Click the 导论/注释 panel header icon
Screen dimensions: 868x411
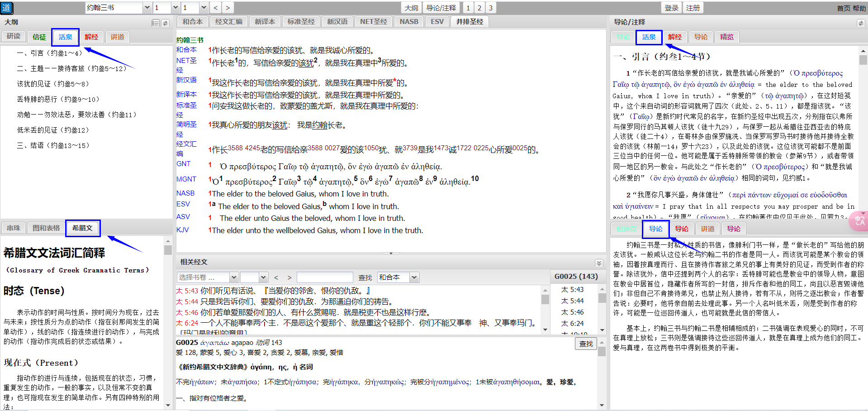(x=860, y=23)
